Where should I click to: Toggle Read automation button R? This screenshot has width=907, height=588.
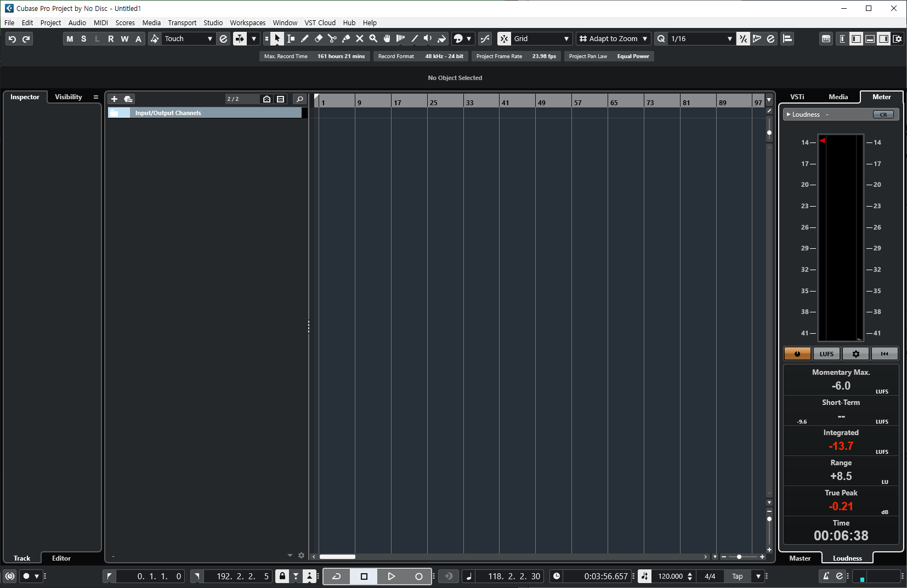pos(111,38)
